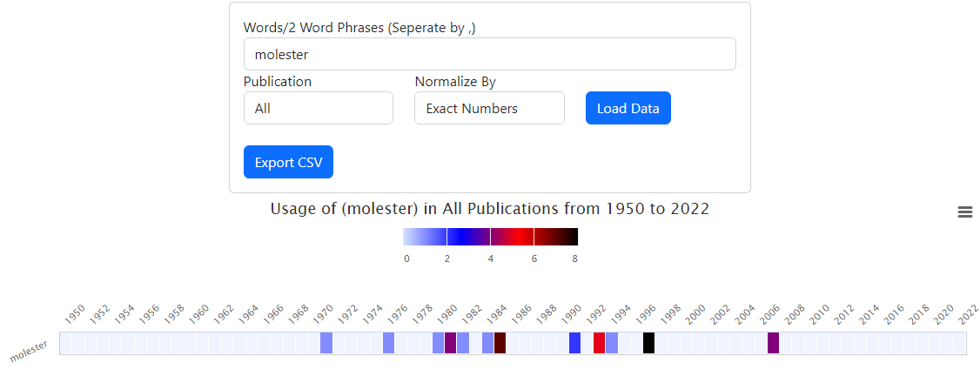Click the light blue 1970 cell
Viewport: 980px width, 383px height.
pos(326,343)
